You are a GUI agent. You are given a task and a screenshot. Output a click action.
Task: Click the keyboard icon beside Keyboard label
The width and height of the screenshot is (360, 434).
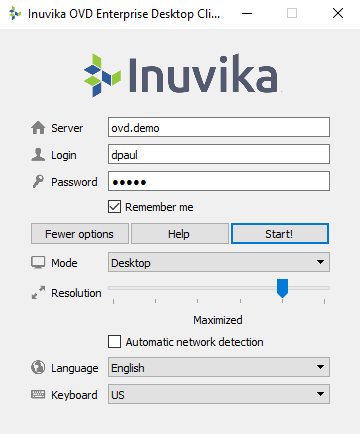coord(38,395)
